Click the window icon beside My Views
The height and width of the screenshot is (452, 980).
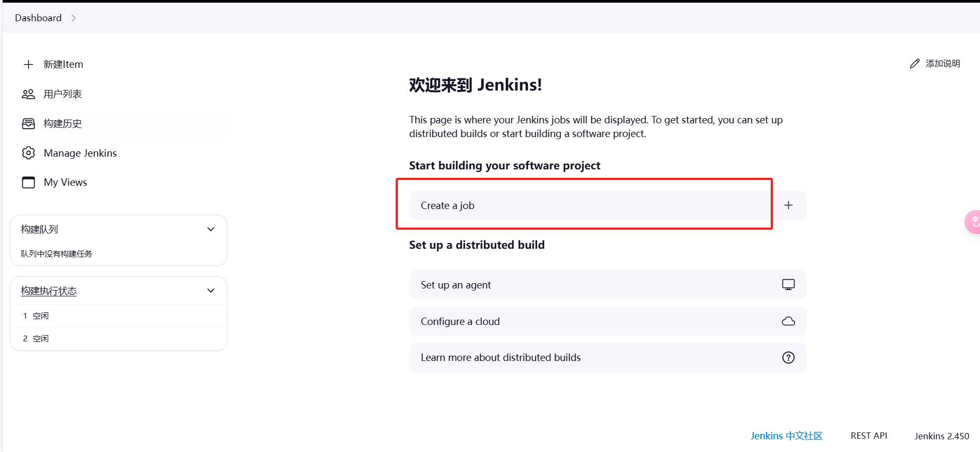coord(29,183)
